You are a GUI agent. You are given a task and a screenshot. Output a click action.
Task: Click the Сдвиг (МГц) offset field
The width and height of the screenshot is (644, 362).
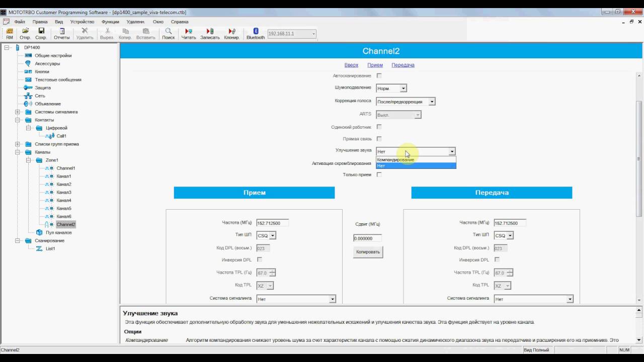367,238
